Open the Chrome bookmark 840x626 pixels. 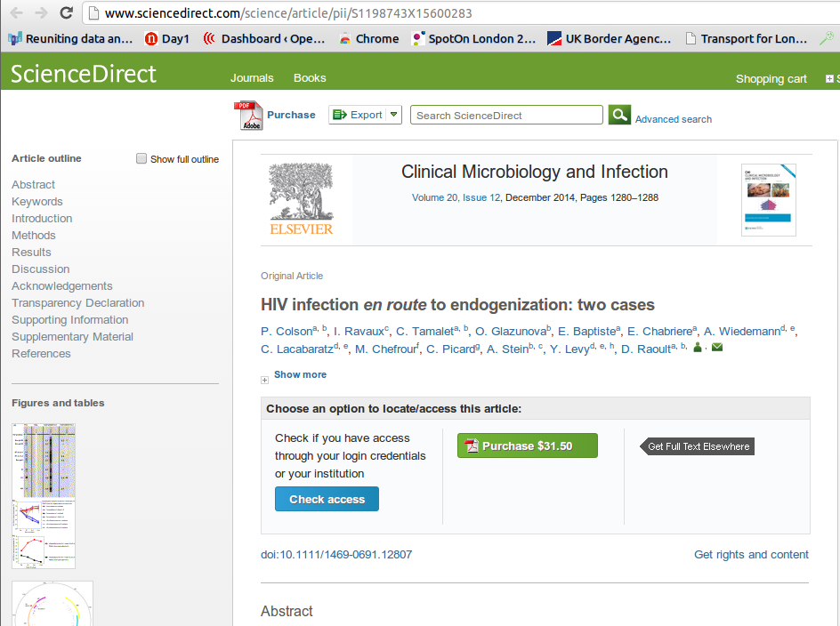coord(369,38)
